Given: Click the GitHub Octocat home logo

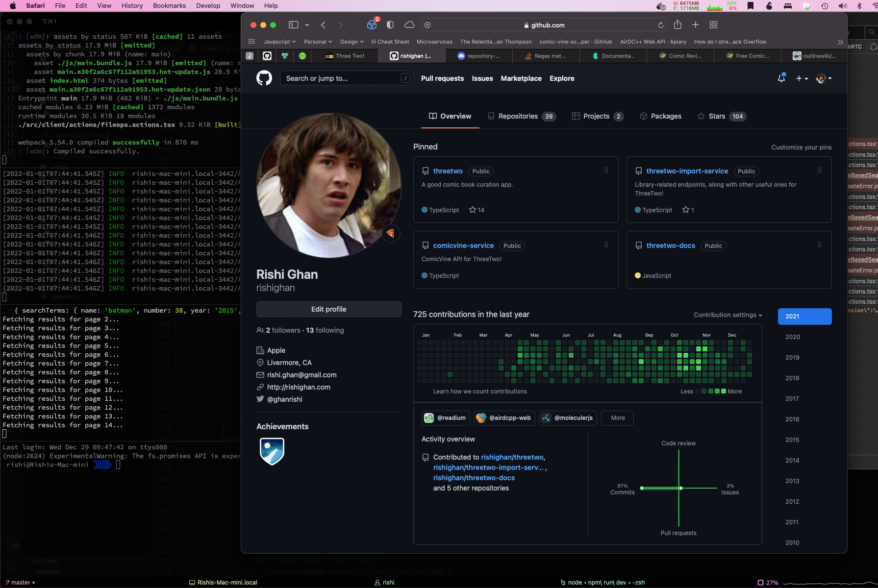Looking at the screenshot, I should (264, 78).
